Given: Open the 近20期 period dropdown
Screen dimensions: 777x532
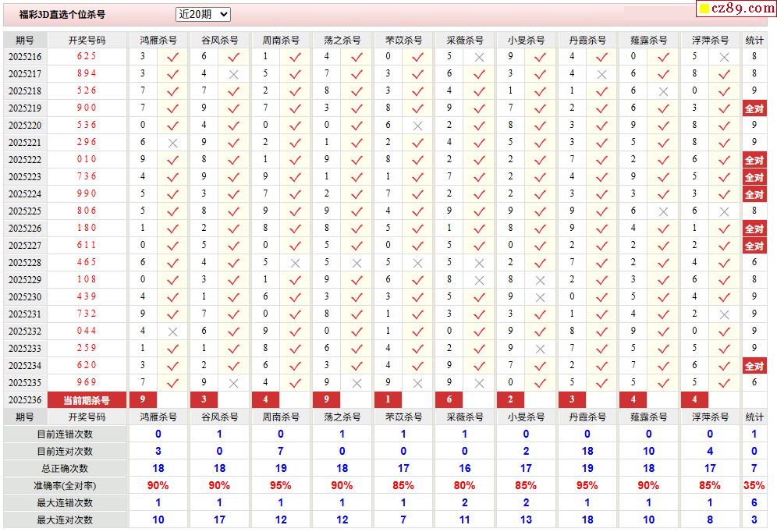Looking at the screenshot, I should (x=203, y=14).
